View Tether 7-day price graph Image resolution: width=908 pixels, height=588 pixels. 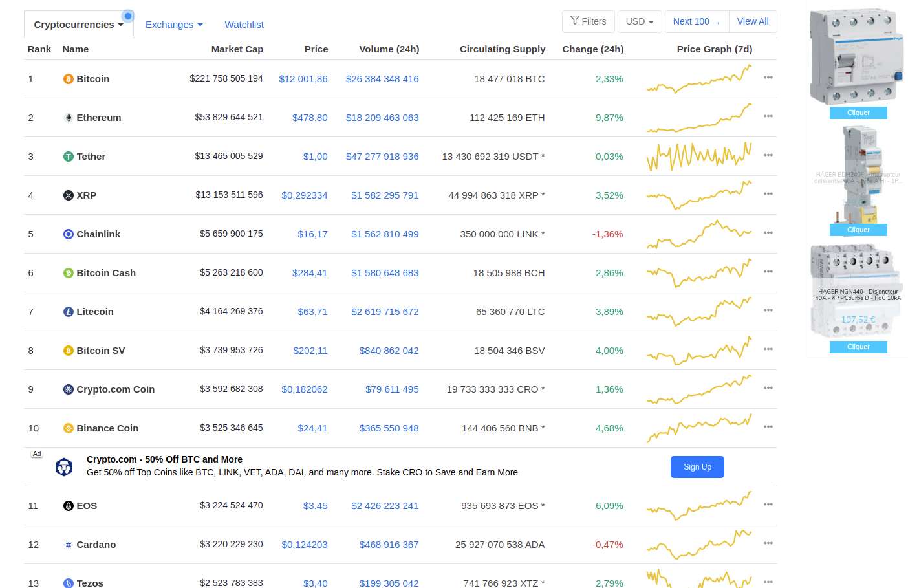coord(699,157)
